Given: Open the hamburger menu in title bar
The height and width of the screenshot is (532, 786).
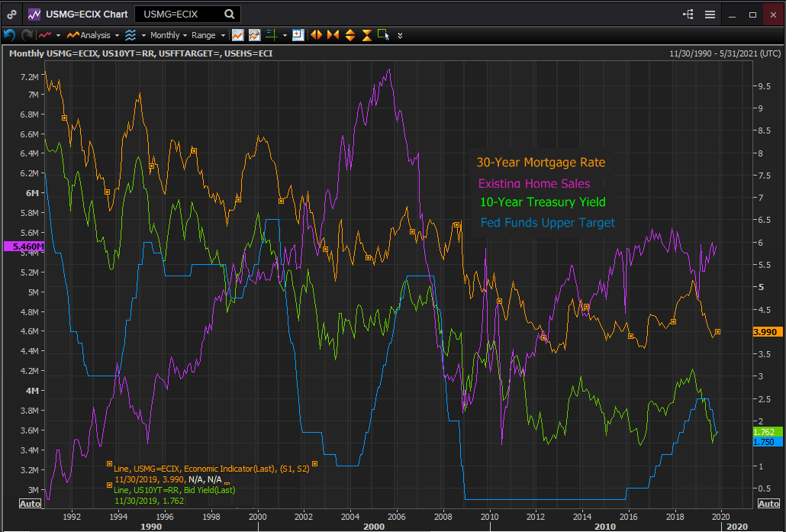Looking at the screenshot, I should (710, 15).
